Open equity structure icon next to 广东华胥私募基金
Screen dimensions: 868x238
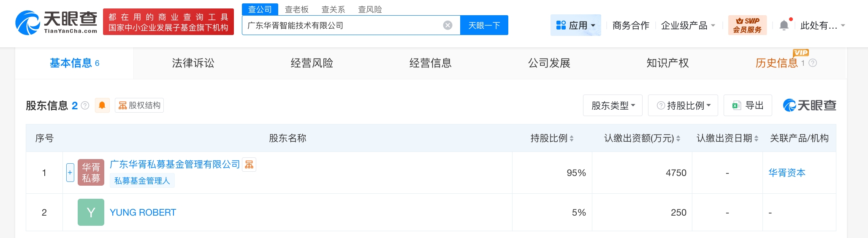coord(249,165)
